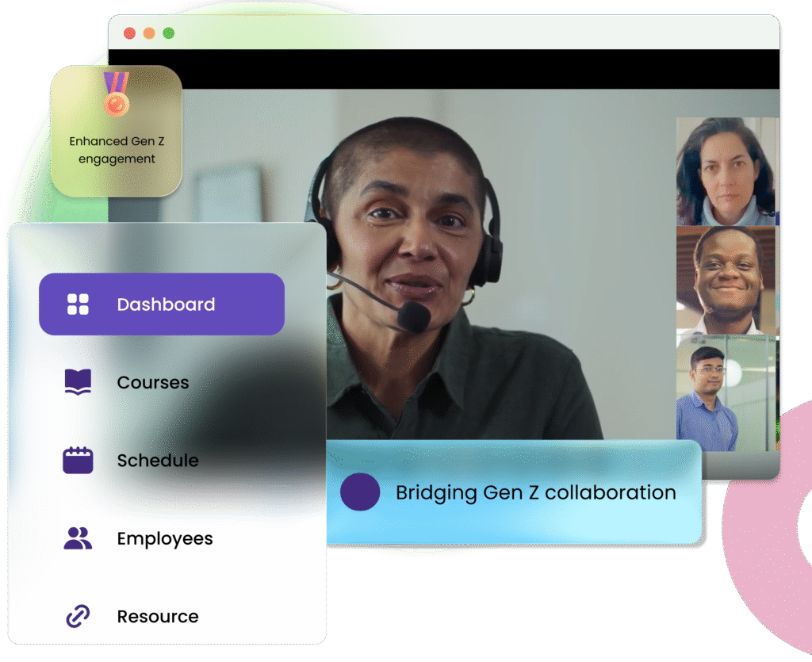Click the Employees people icon
812x662 pixels.
coord(78,538)
